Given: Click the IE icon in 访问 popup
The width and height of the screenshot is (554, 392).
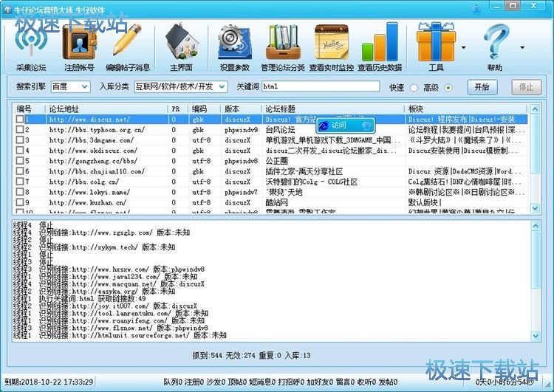Looking at the screenshot, I should click(324, 125).
